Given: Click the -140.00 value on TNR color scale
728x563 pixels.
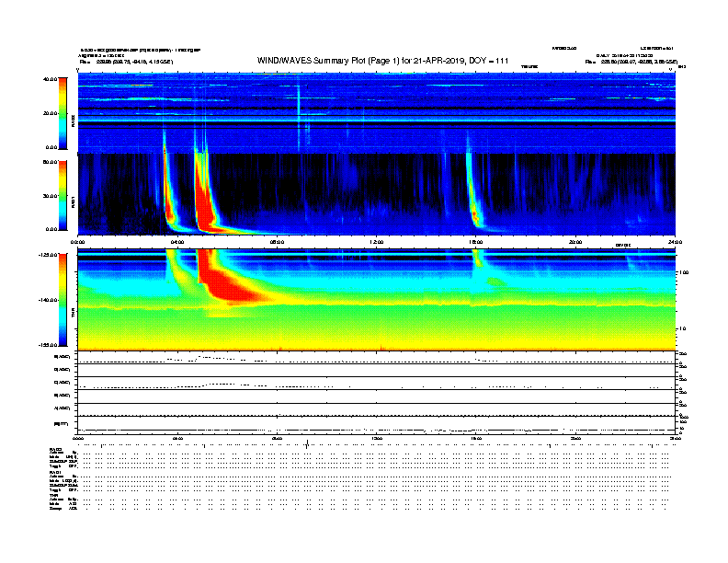Looking at the screenshot, I should click(49, 300).
